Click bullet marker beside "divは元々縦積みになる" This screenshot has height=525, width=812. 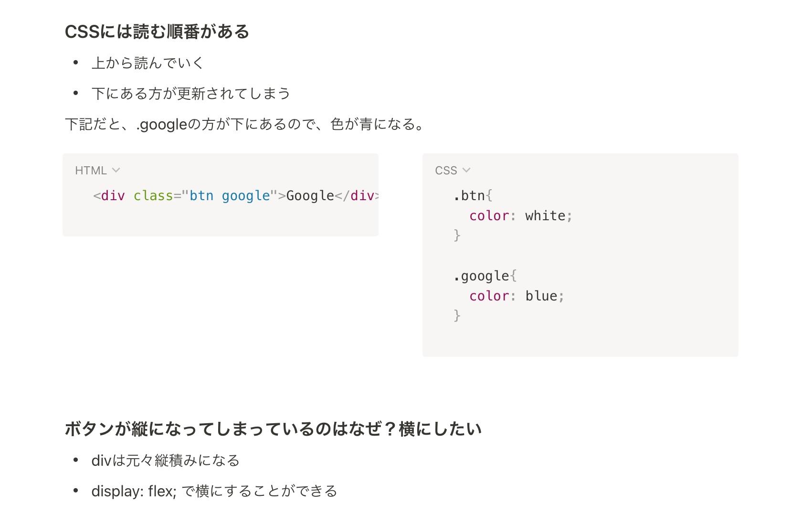pos(75,460)
